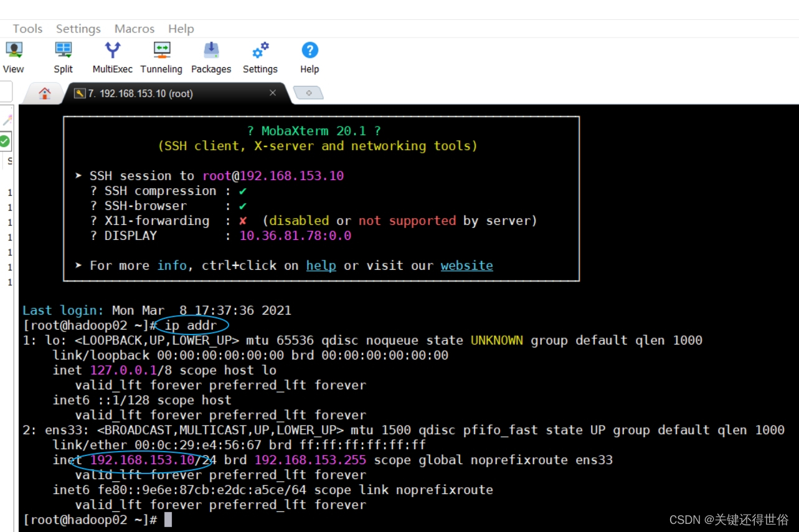Open the Tools menu

(27, 29)
